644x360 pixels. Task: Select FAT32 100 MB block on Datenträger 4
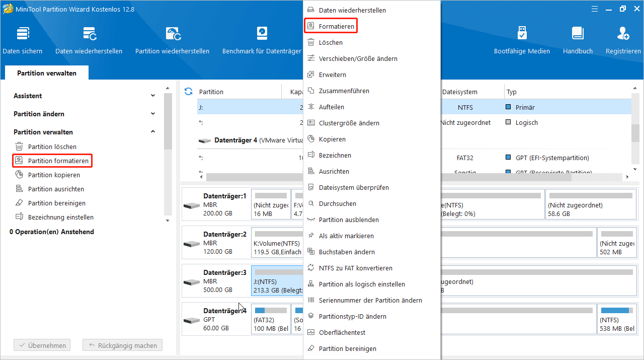[x=271, y=320]
